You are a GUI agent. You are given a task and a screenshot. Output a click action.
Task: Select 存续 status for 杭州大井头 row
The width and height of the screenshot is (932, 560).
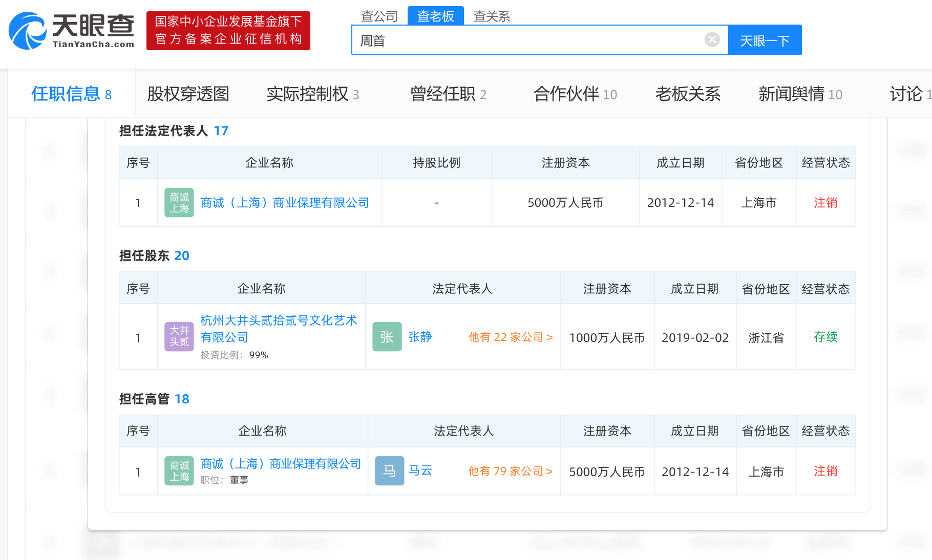coord(825,337)
